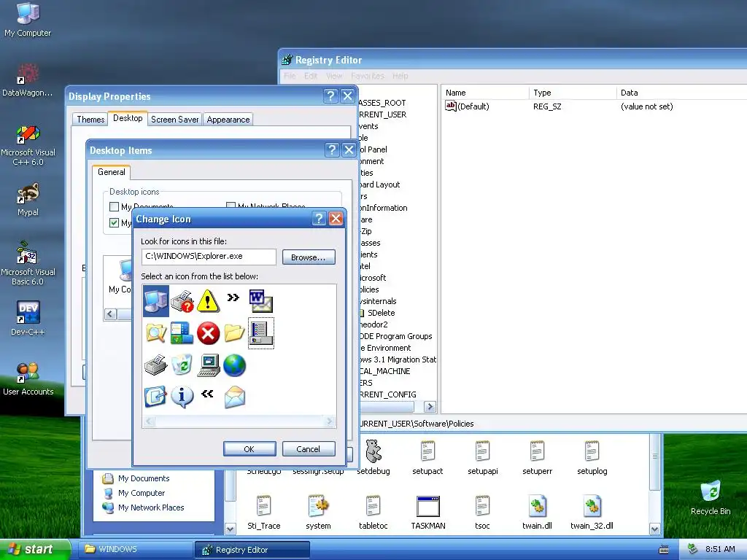This screenshot has height=560, width=747.
Task: Click the Data column header
Action: 681,93
